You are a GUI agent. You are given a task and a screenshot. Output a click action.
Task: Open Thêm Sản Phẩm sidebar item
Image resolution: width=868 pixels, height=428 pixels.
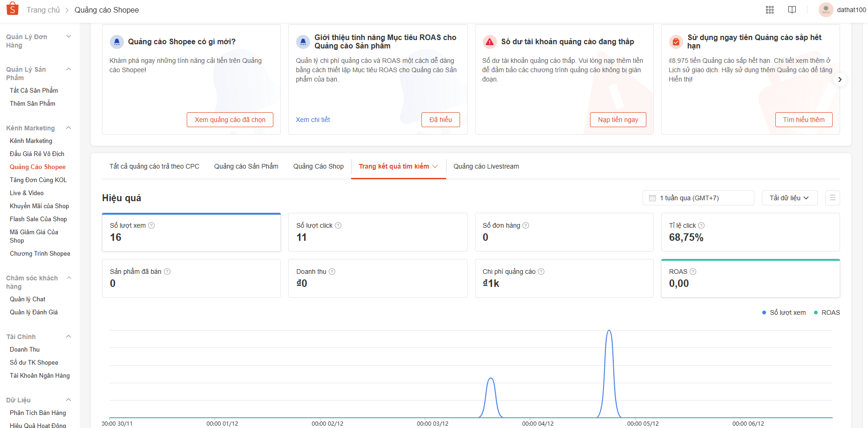click(33, 103)
